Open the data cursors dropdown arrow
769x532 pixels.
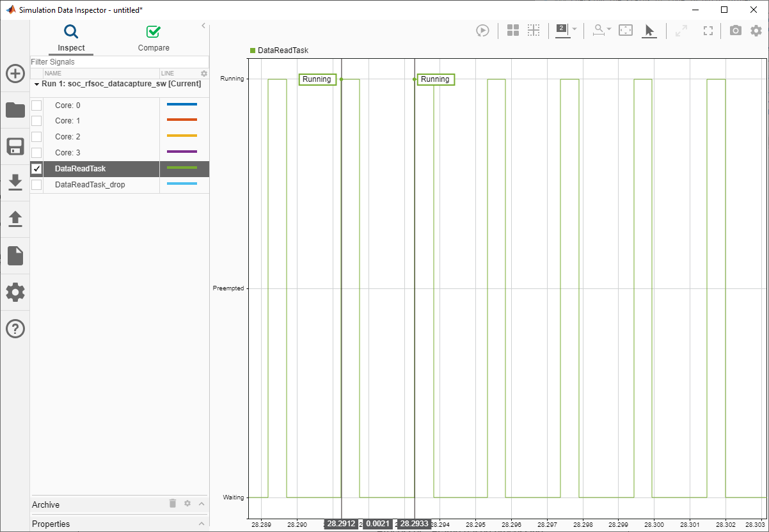point(574,30)
